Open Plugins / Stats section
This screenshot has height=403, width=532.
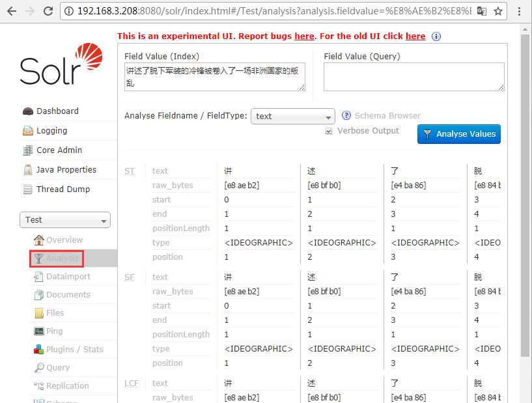[x=75, y=350]
